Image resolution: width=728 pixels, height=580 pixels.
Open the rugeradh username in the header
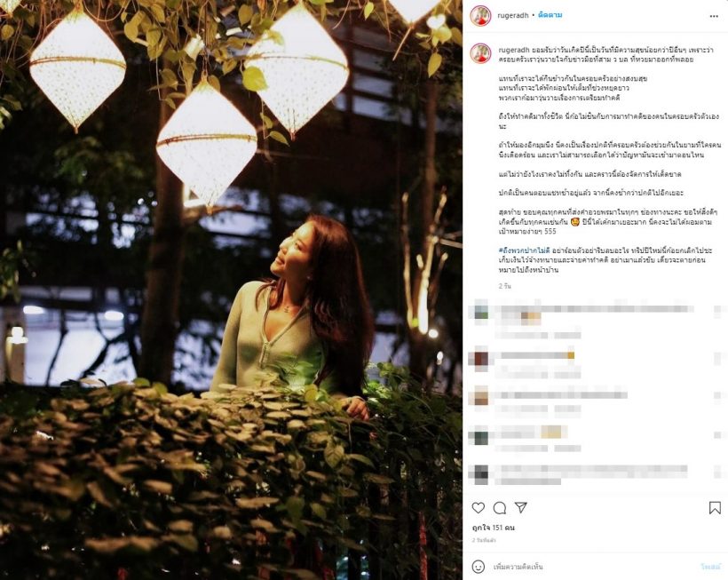513,15
